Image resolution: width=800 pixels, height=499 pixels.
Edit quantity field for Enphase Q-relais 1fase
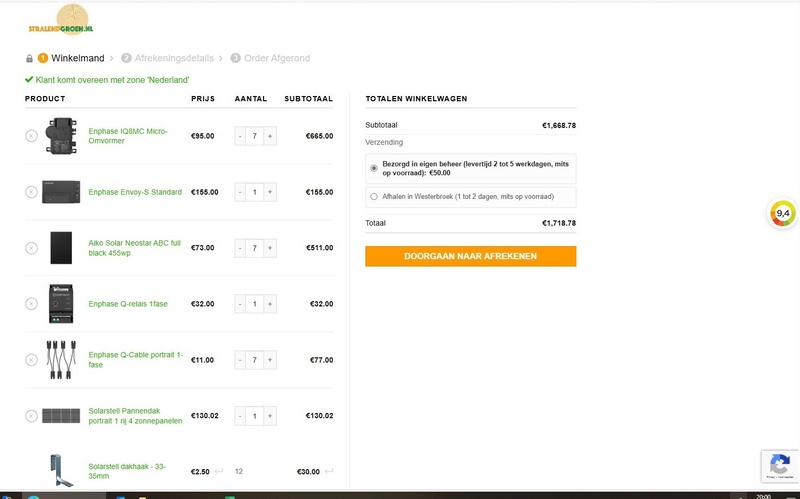[255, 304]
